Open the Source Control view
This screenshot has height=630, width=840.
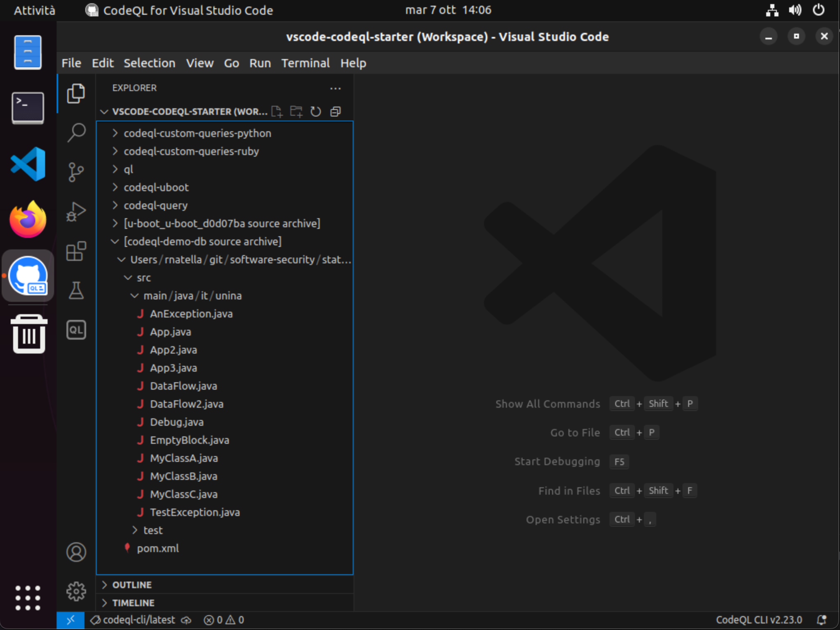click(76, 172)
